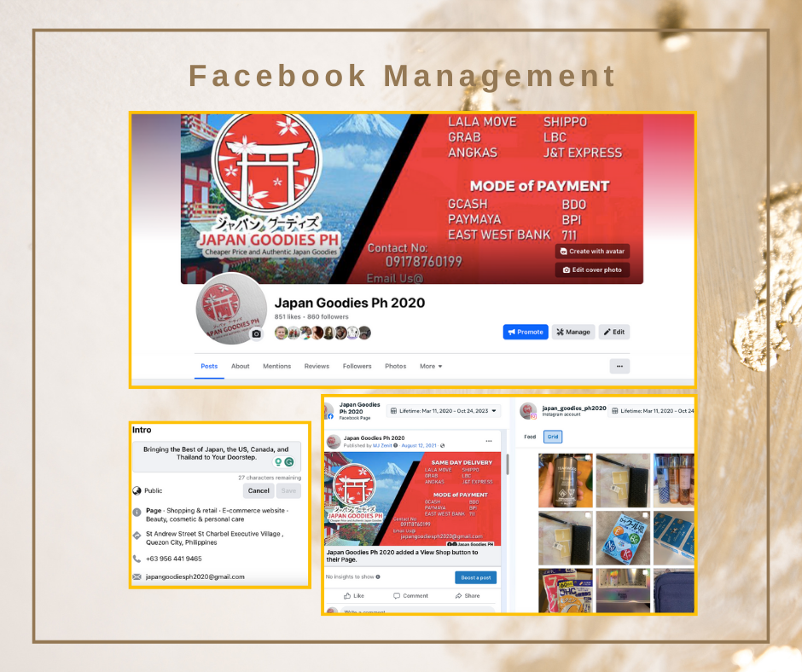Click the St Andrew Street address text
Screen dimensions: 802x672
click(214, 538)
